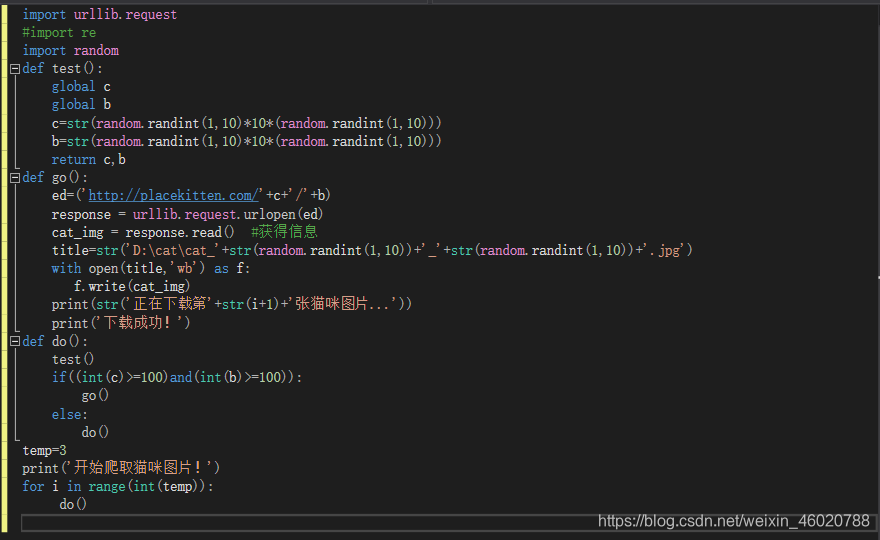Click the 'go()' call under the if

pos(95,395)
